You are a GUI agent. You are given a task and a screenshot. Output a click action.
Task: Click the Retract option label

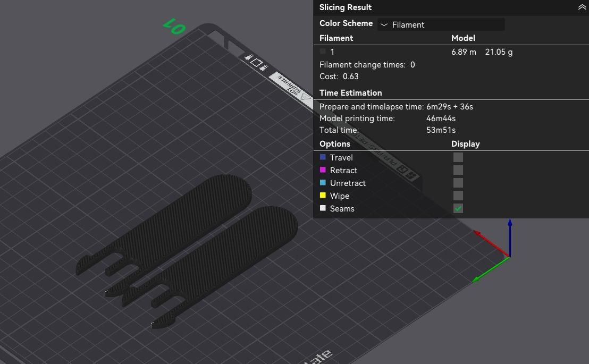pos(343,170)
